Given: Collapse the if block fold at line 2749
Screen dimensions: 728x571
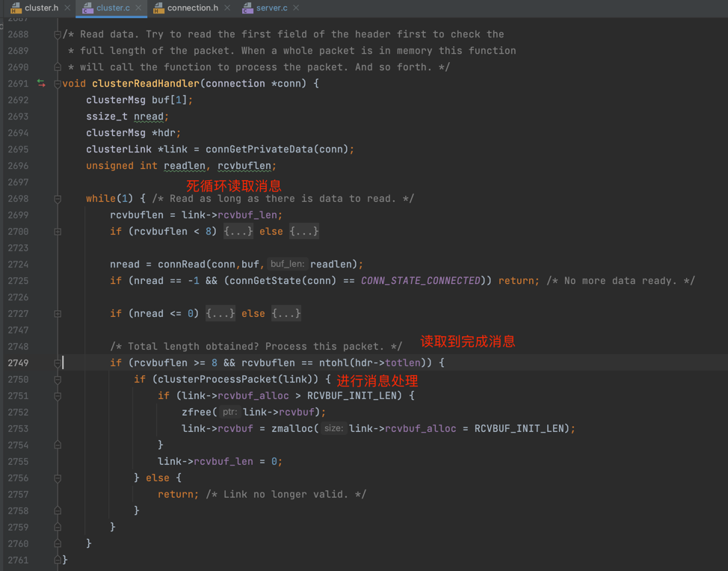Looking at the screenshot, I should 58,363.
